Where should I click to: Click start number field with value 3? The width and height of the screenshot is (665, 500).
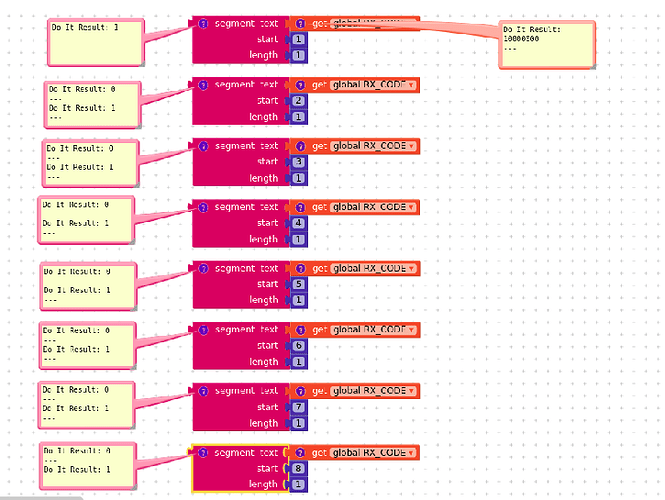tap(299, 162)
